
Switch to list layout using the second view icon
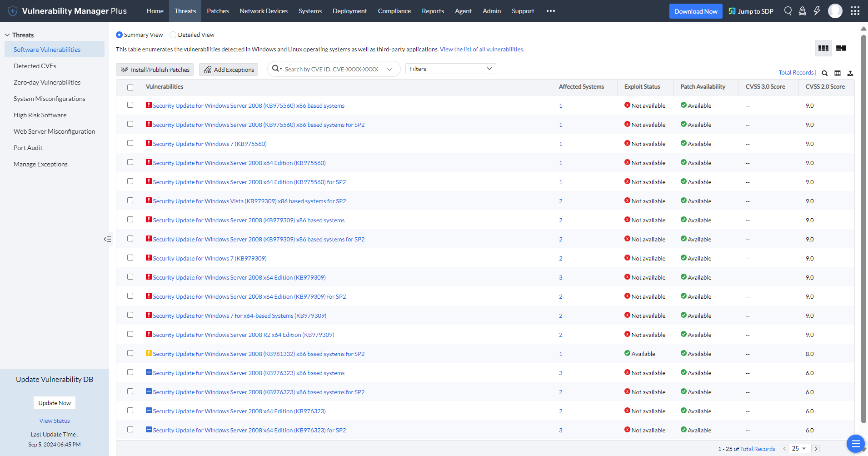point(840,48)
